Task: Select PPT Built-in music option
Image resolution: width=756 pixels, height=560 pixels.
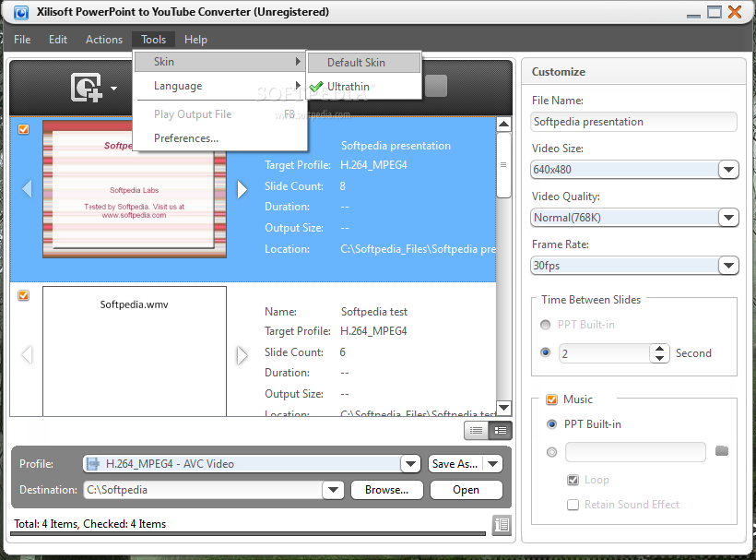Action: click(551, 424)
